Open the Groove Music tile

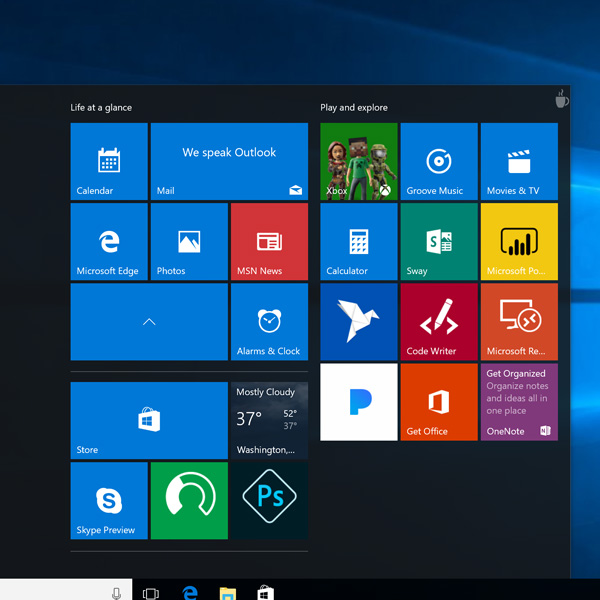(439, 161)
